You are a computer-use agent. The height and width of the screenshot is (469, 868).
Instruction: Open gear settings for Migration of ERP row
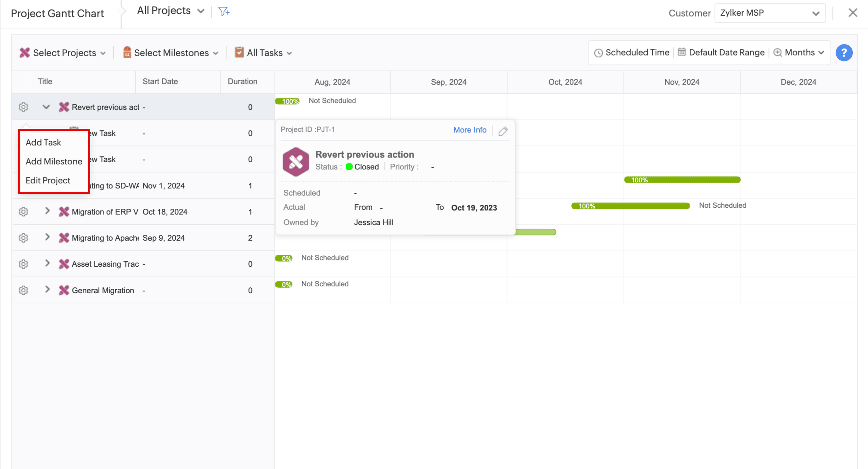click(23, 212)
